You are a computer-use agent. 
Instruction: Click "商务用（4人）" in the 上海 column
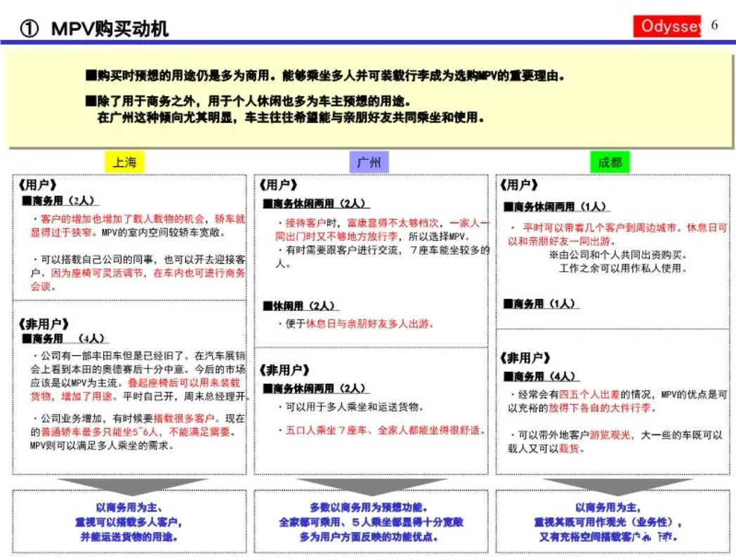65,339
